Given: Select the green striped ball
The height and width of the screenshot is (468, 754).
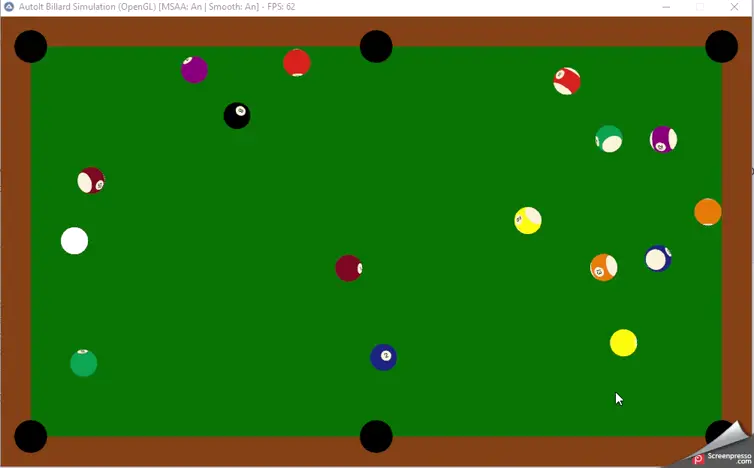Looking at the screenshot, I should (609, 139).
